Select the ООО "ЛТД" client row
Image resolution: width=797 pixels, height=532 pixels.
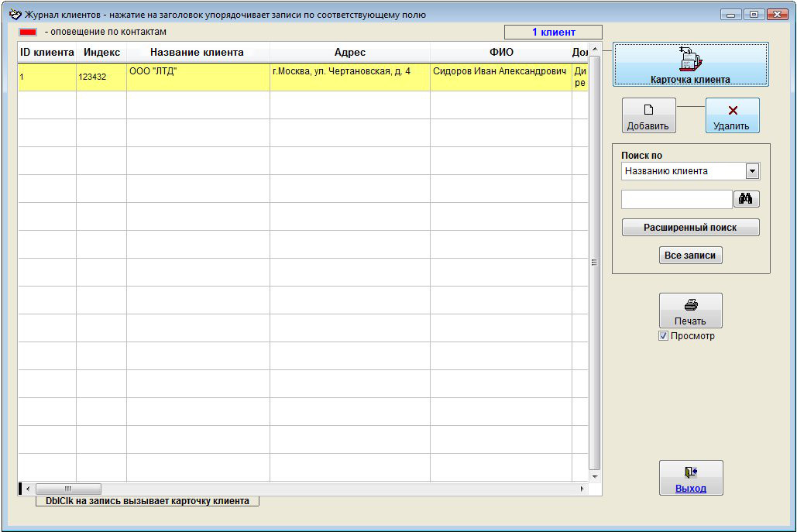tap(197, 77)
